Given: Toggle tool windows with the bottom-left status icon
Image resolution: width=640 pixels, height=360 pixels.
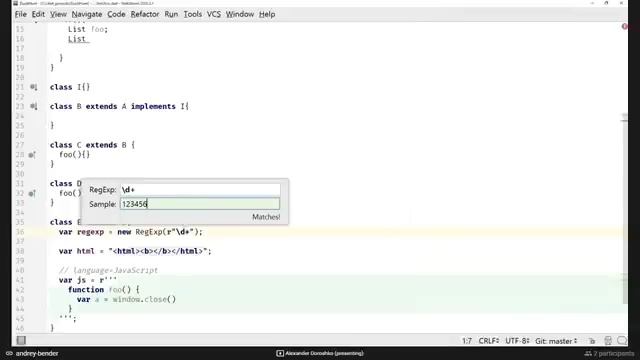Looking at the screenshot, I should click(x=21, y=340).
